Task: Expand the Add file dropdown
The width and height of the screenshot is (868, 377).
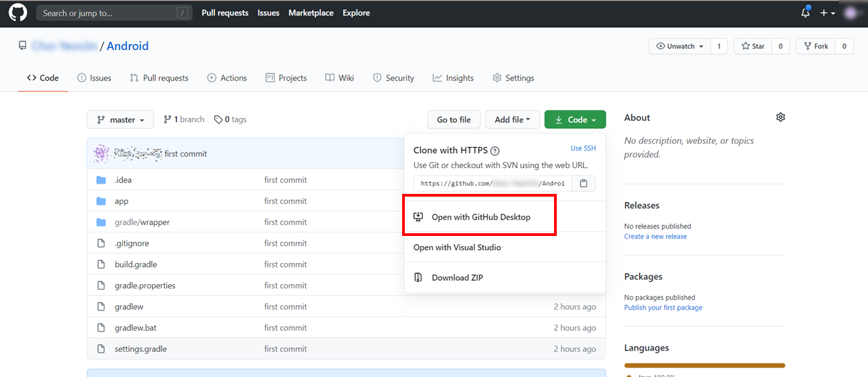Action: (513, 119)
